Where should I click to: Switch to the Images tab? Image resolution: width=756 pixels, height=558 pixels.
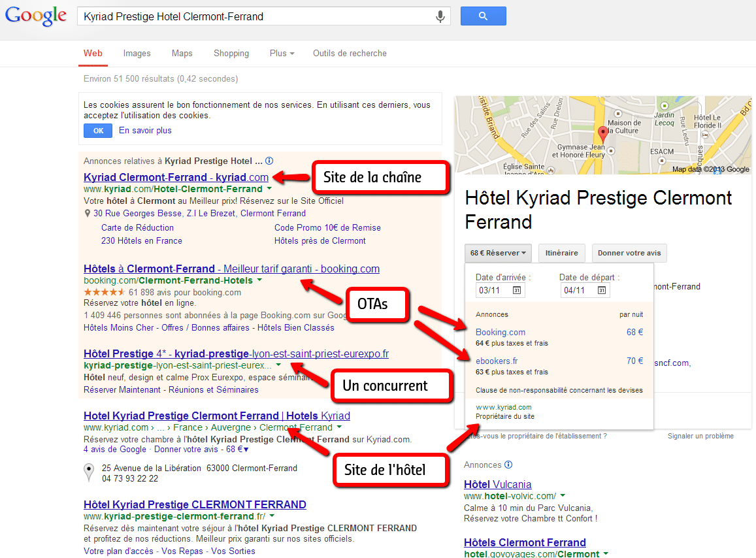(137, 54)
